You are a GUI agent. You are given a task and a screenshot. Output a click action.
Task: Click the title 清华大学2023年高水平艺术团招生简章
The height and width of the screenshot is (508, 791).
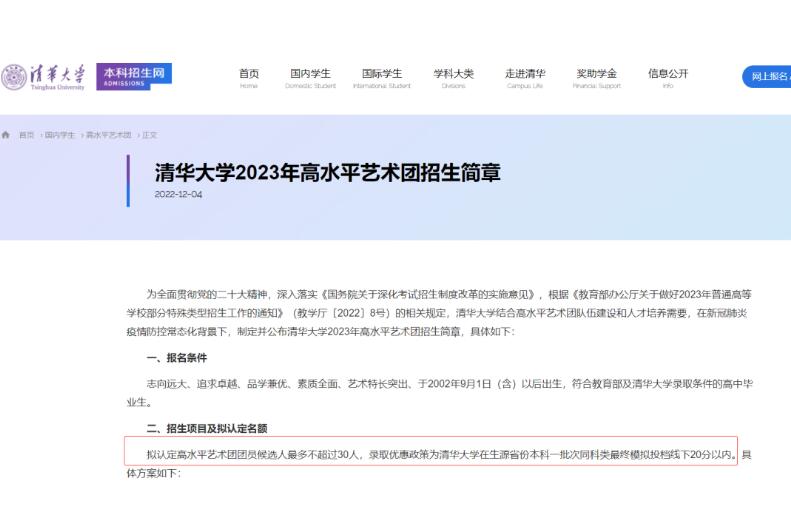click(327, 173)
